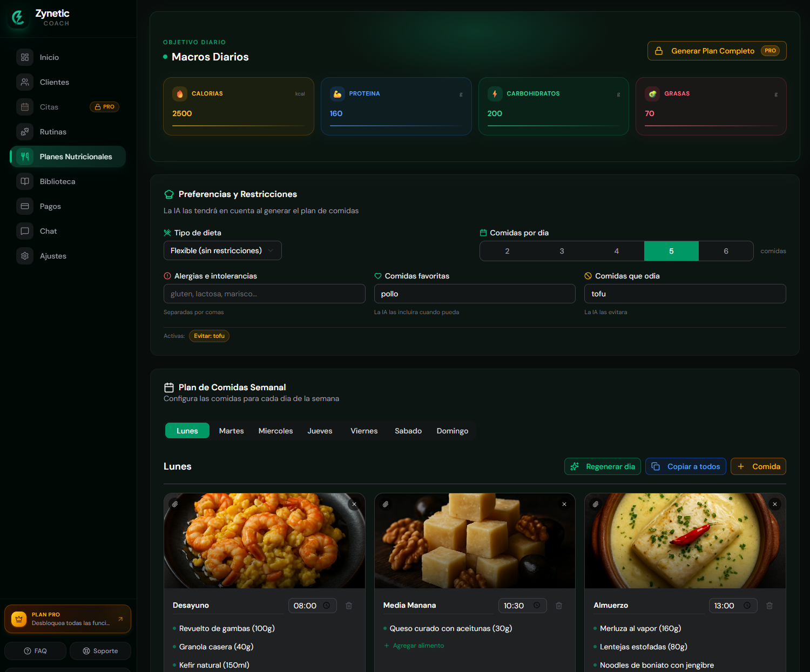Go to Rutinas in the sidebar

tap(68, 132)
